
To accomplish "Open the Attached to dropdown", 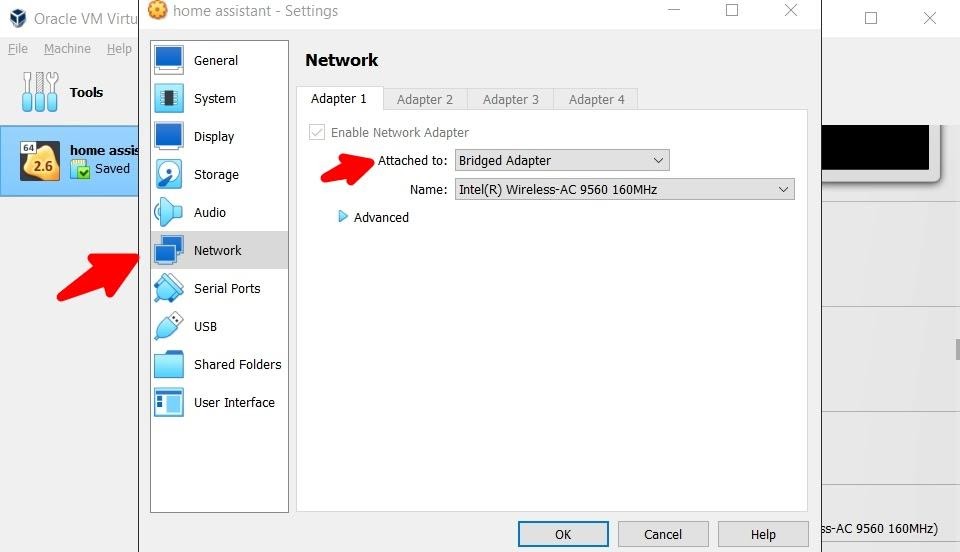I will (x=562, y=160).
